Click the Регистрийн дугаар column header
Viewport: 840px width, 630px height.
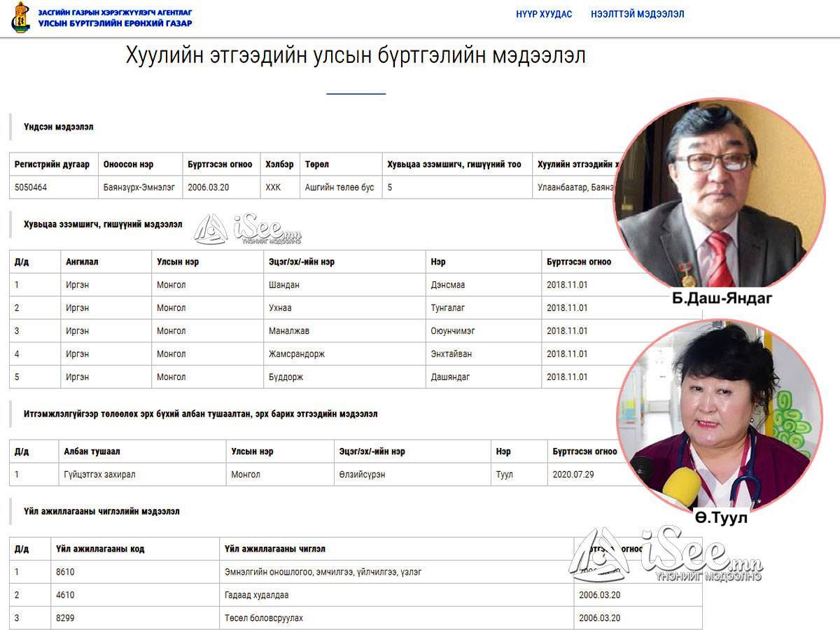click(52, 164)
